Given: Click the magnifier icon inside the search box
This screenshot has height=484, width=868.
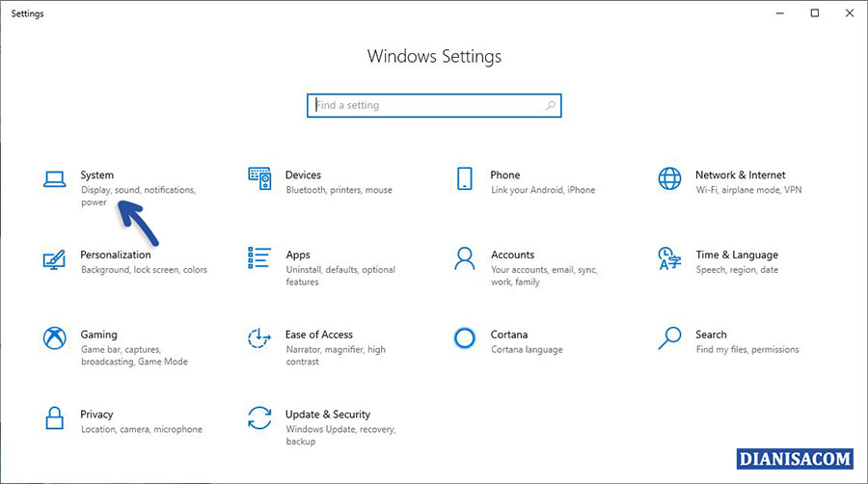Looking at the screenshot, I should [x=551, y=105].
